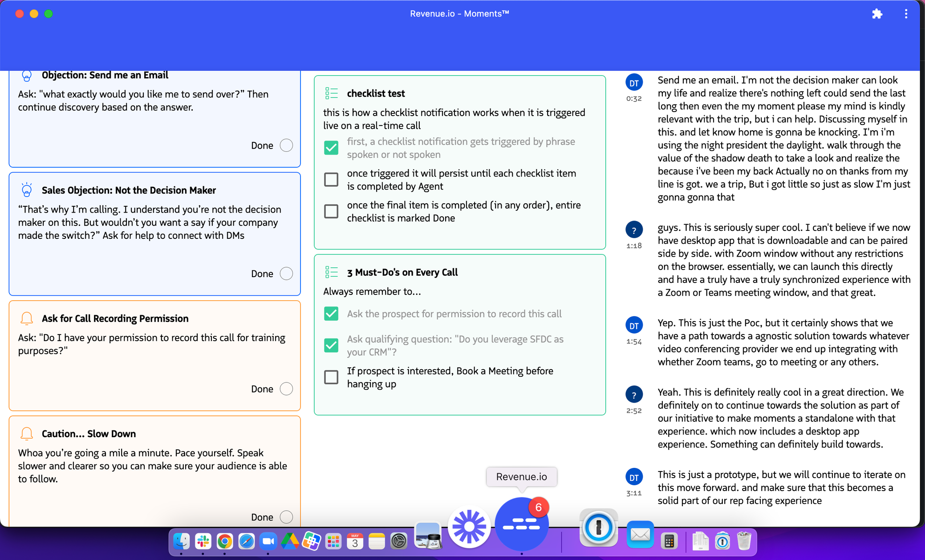Click the window title 'Revenue.io - Moments™'

coord(459,14)
